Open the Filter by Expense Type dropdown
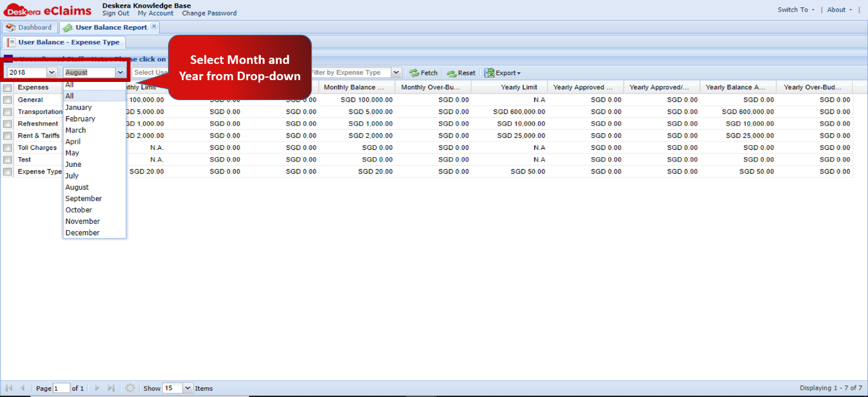Image resolution: width=868 pixels, height=397 pixels. 396,72
